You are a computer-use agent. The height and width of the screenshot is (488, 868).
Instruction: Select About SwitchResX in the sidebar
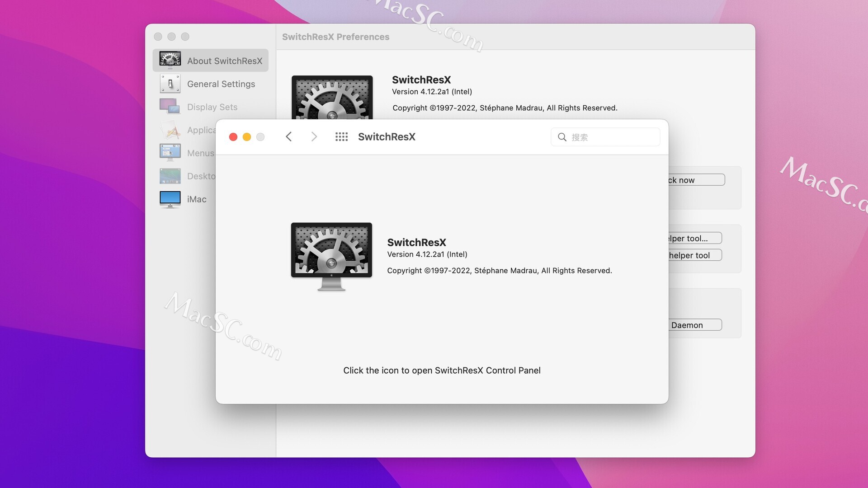[x=211, y=61]
